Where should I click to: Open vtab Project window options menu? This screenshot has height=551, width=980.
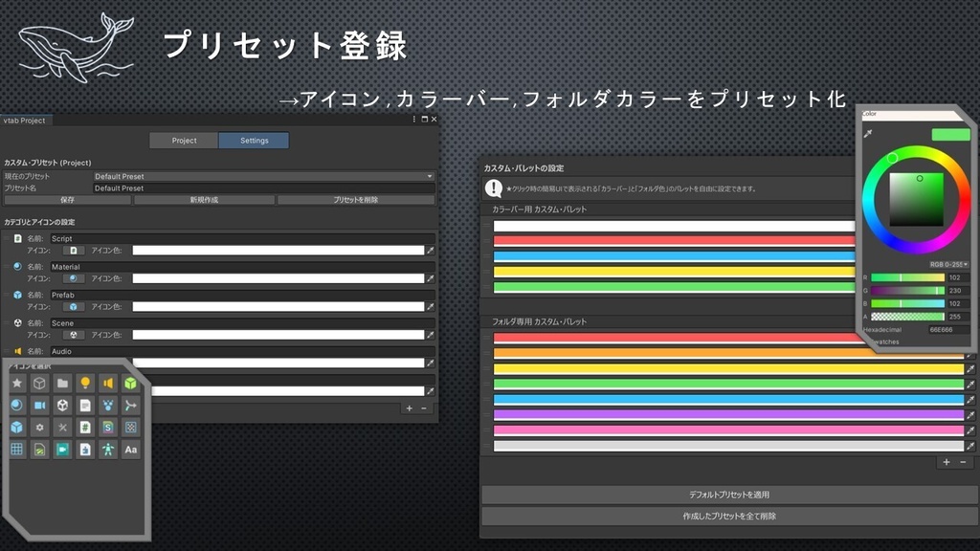click(x=413, y=120)
